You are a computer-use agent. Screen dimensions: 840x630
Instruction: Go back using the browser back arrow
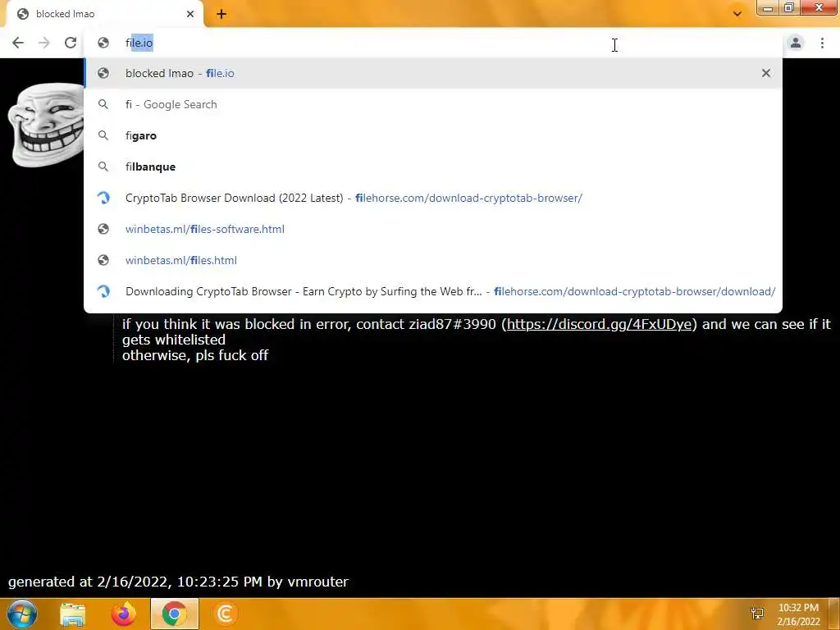18,43
